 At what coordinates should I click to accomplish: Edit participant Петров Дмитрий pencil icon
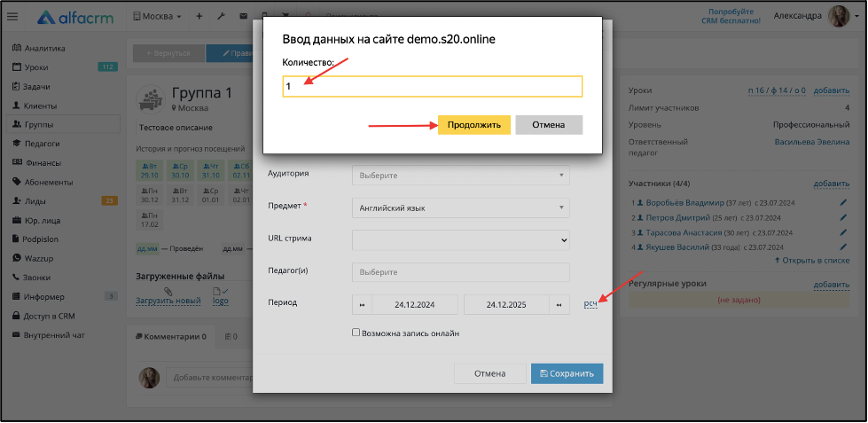(844, 217)
